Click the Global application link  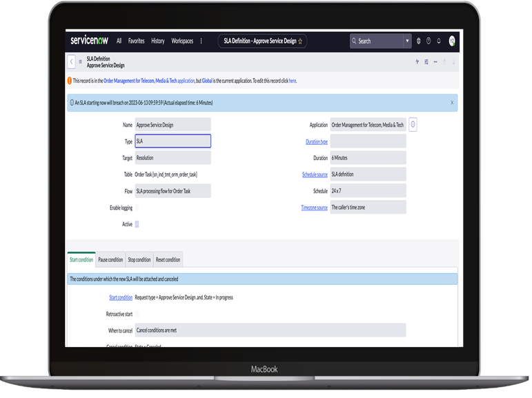207,81
